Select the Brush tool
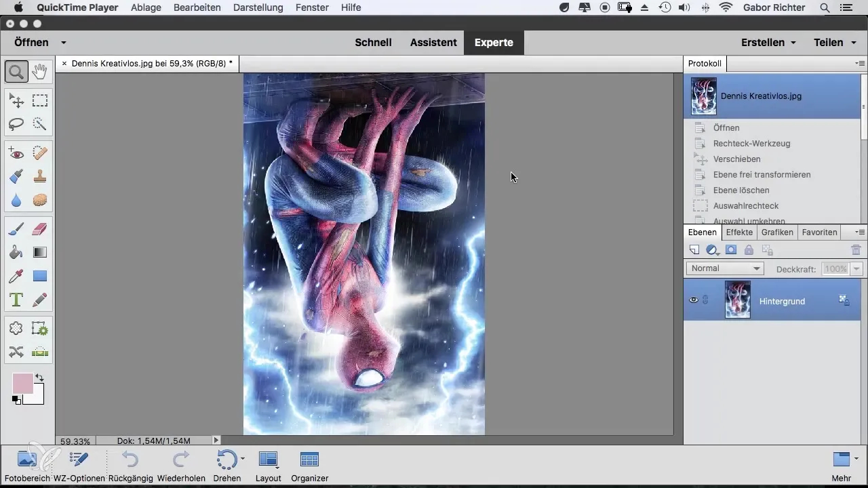Screen dimensions: 868x488 16,230
